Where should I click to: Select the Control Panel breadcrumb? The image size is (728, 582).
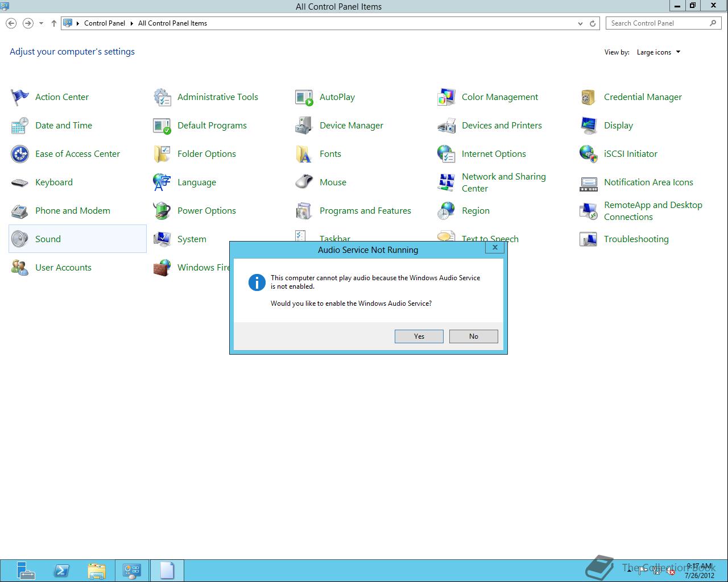point(105,23)
